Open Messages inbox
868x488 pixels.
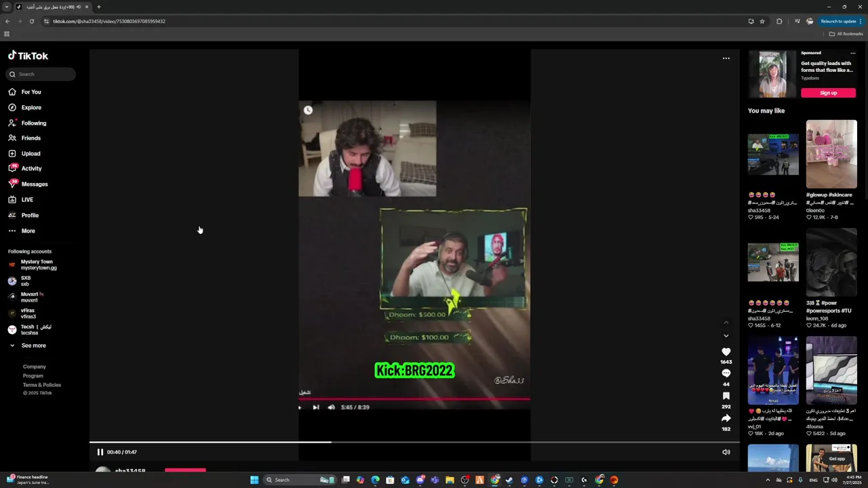28,184
